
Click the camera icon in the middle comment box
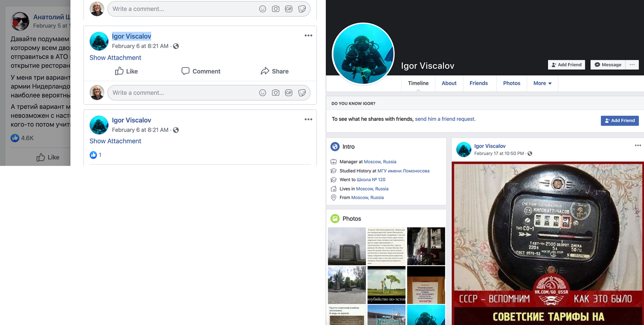(x=275, y=93)
